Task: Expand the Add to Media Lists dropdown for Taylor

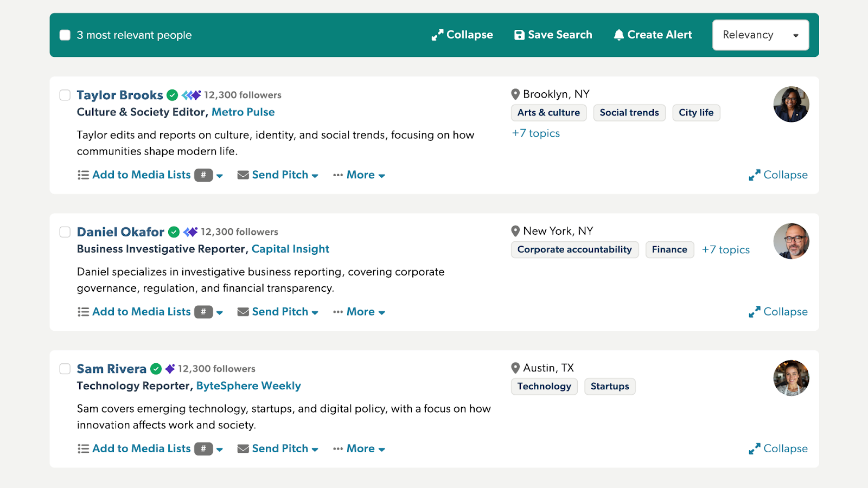Action: [x=220, y=176]
